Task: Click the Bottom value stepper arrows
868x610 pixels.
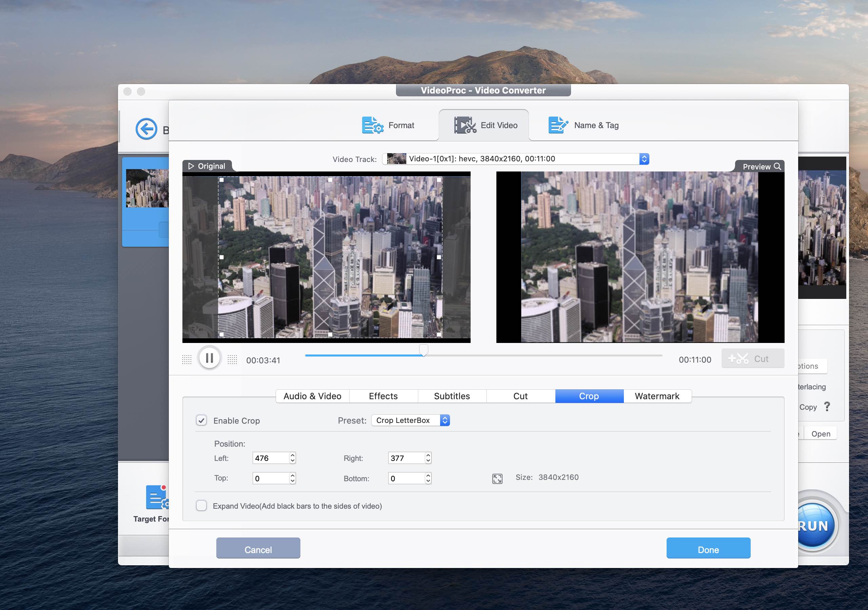Action: [428, 479]
